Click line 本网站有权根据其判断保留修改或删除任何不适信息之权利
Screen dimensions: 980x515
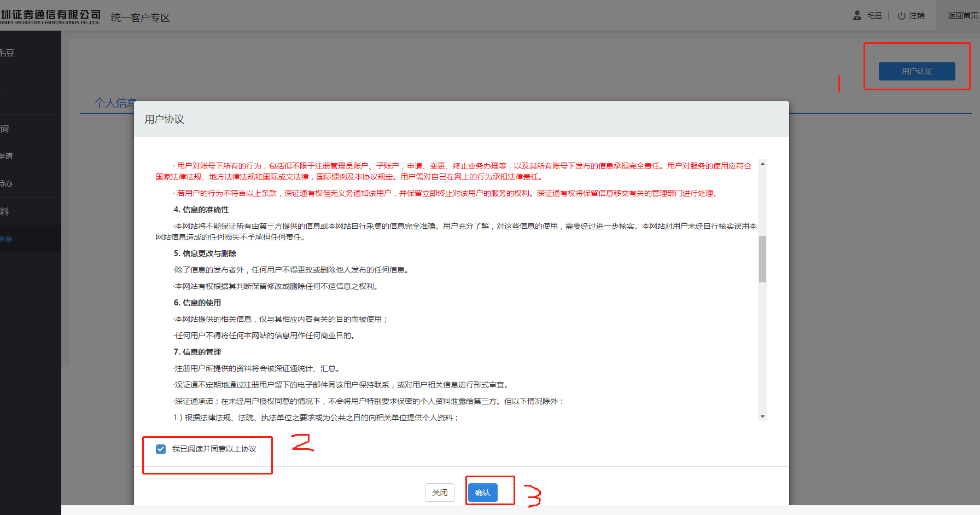click(276, 286)
